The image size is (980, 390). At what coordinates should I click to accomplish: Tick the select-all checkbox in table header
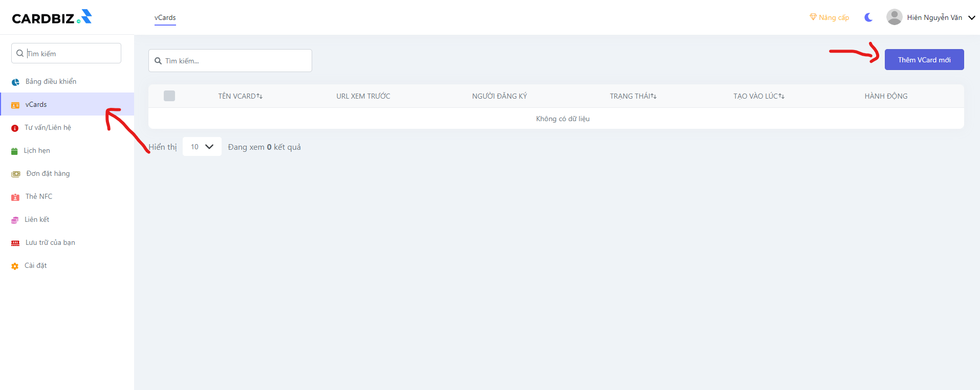(169, 96)
